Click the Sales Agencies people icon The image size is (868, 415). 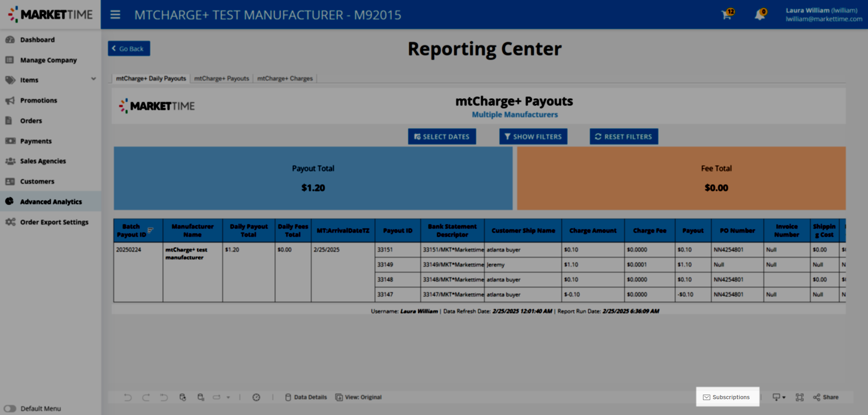click(10, 161)
